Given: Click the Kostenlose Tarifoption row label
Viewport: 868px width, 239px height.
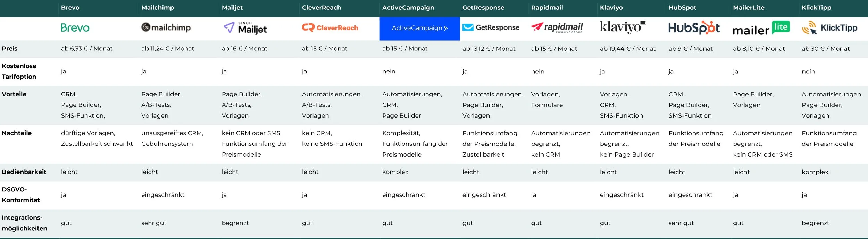Looking at the screenshot, I should [19, 71].
